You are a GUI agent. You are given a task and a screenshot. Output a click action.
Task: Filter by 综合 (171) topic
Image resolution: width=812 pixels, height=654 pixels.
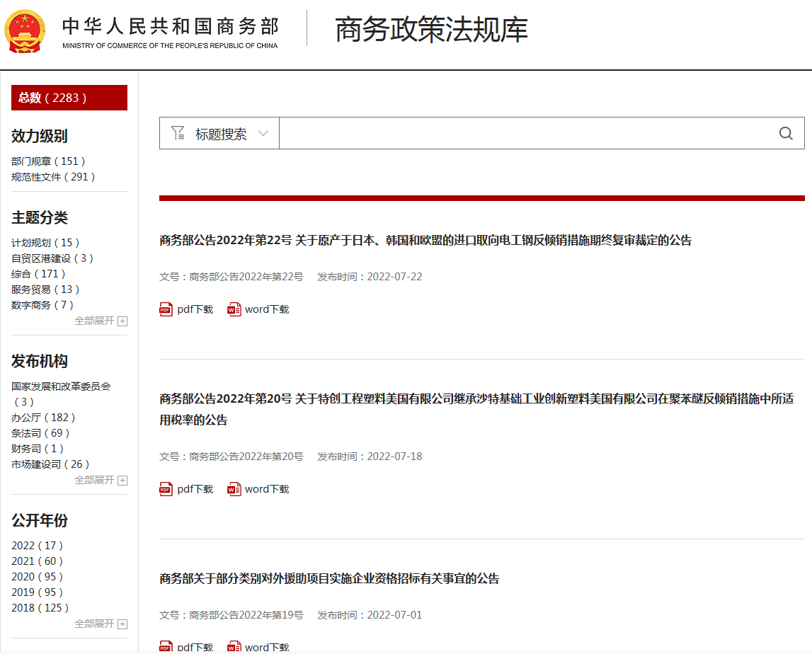tap(38, 274)
